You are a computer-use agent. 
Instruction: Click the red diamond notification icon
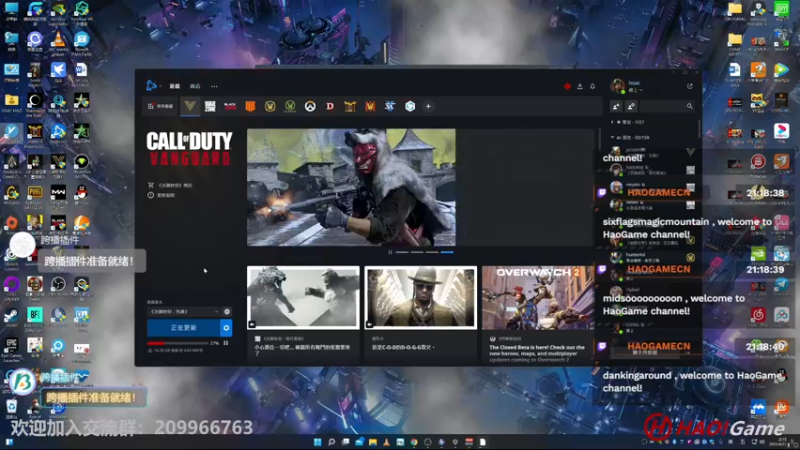point(567,86)
